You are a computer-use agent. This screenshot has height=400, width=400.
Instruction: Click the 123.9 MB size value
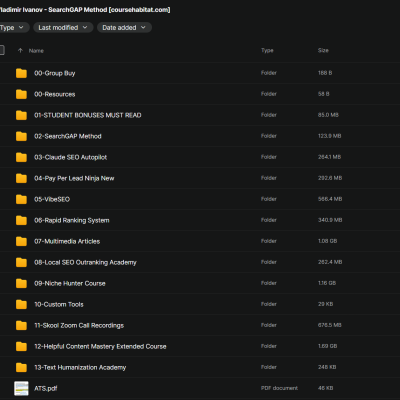tap(329, 136)
